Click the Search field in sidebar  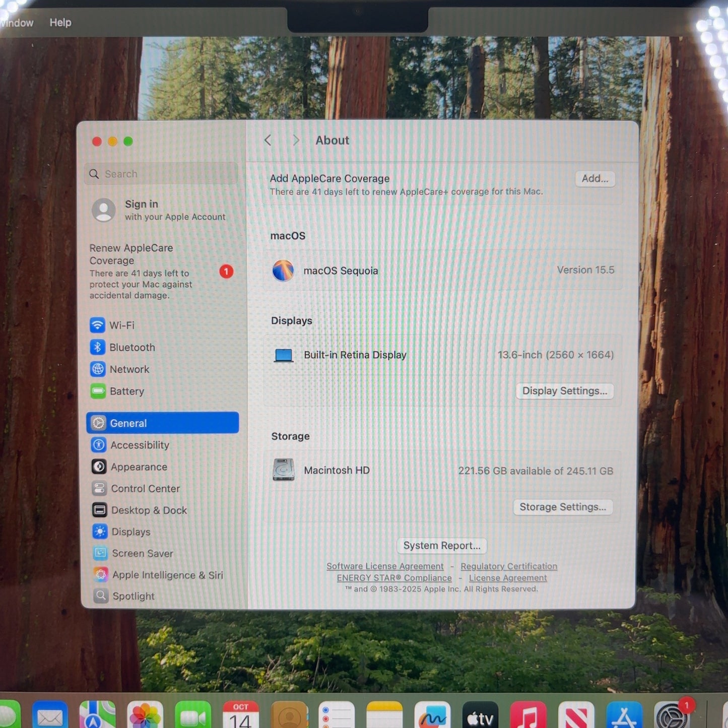pyautogui.click(x=161, y=174)
